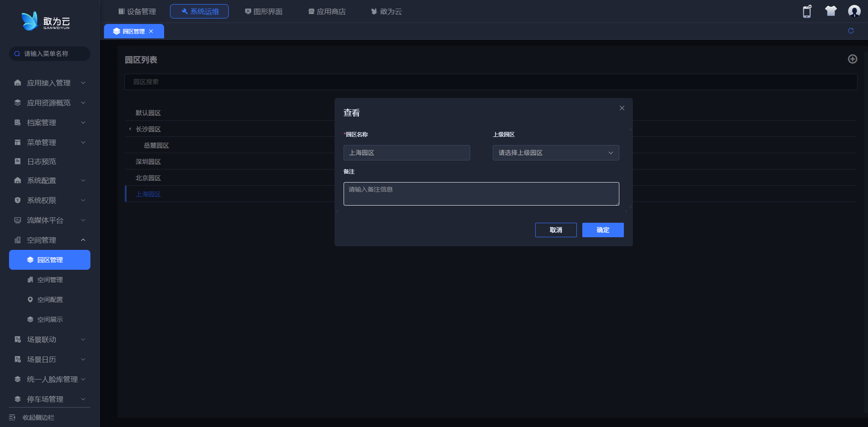The width and height of the screenshot is (868, 427).
Task: Close the 园区管理 tab
Action: point(151,31)
